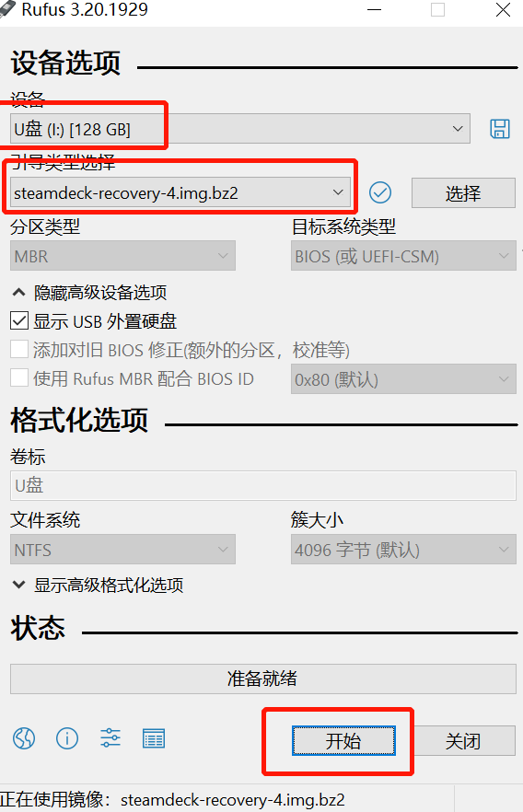This screenshot has width=523, height=812.
Task: Click the 关闭 close button
Action: [463, 741]
